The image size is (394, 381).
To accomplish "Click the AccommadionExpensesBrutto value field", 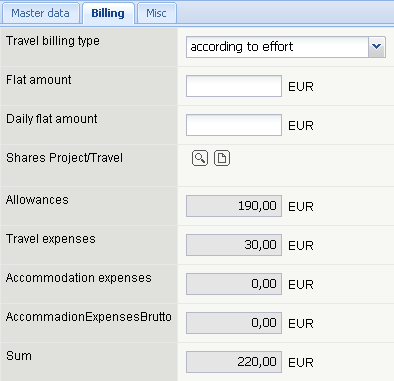I will click(x=234, y=323).
